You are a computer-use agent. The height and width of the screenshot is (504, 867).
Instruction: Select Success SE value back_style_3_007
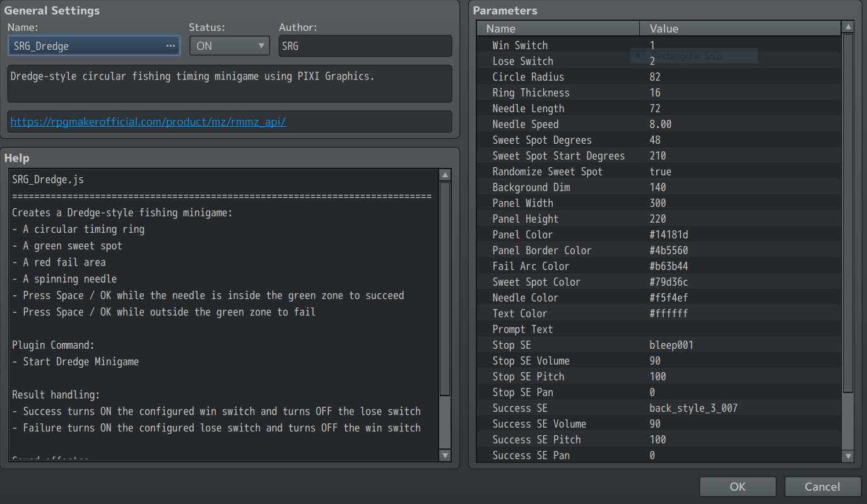[693, 408]
